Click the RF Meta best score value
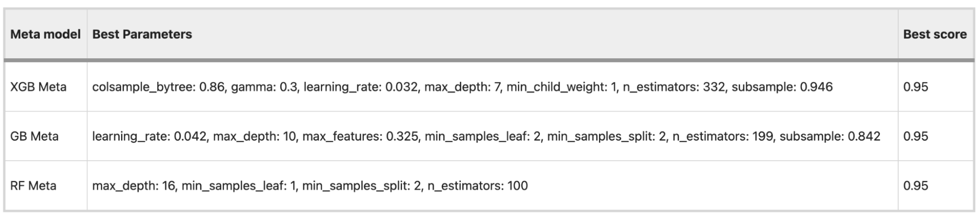This screenshot has height=217, width=980. pos(916,186)
